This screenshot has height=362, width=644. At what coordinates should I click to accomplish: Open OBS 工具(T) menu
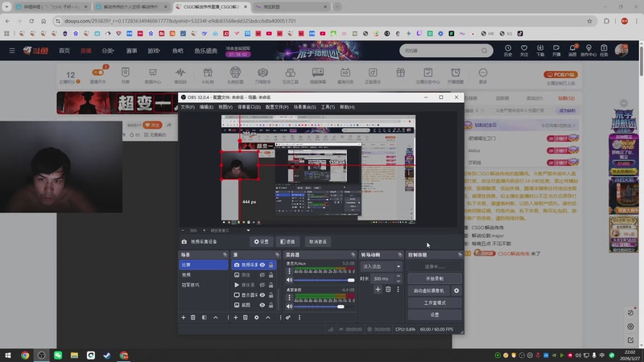tap(328, 107)
